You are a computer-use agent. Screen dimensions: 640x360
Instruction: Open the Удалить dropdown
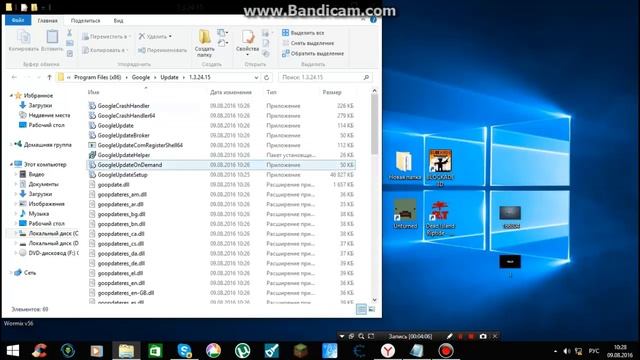point(155,37)
